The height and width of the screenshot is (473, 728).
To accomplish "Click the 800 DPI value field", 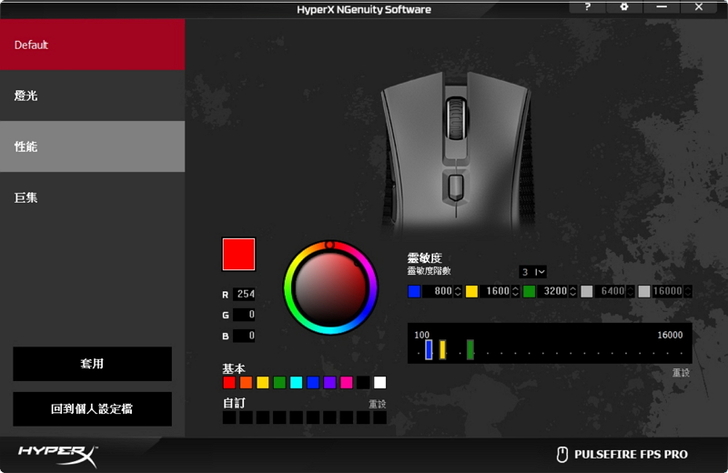I will (x=438, y=291).
